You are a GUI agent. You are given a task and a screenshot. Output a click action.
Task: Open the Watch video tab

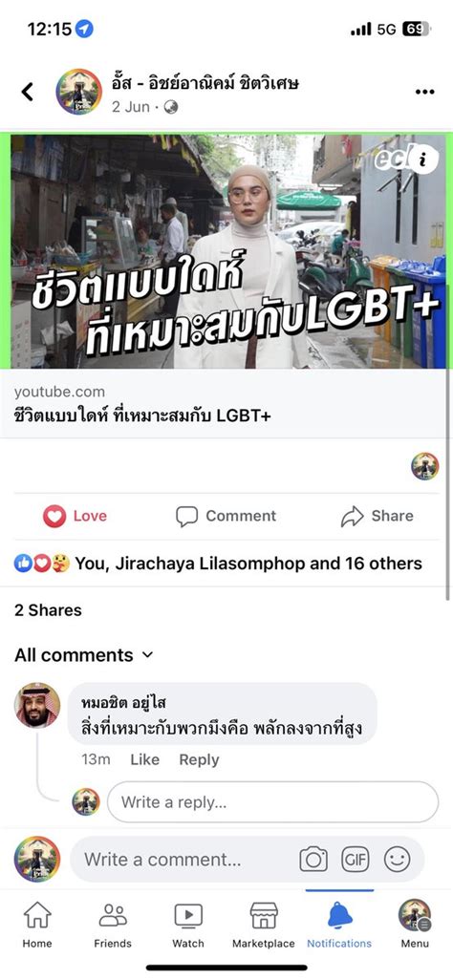(x=188, y=925)
